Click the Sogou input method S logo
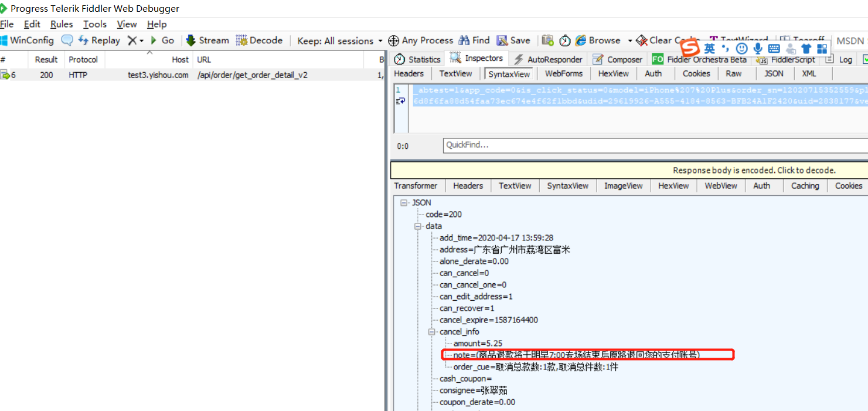Image resolution: width=868 pixels, height=411 pixels. click(691, 48)
